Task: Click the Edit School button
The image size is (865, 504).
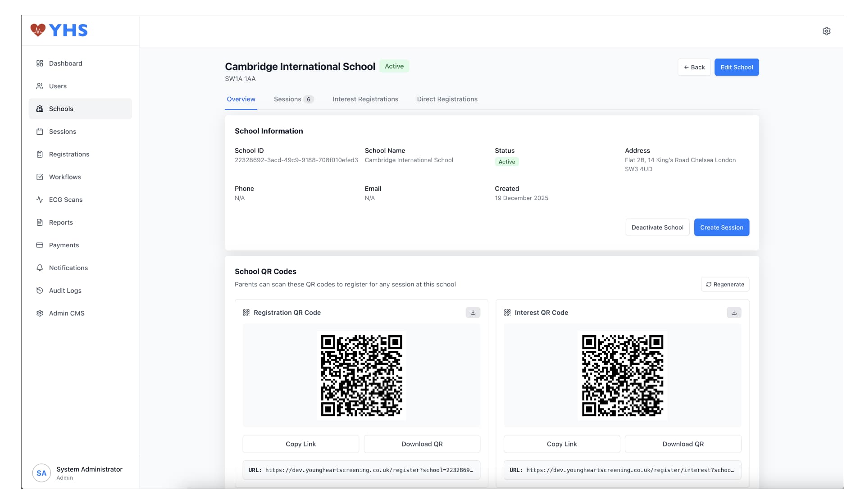Action: point(737,67)
